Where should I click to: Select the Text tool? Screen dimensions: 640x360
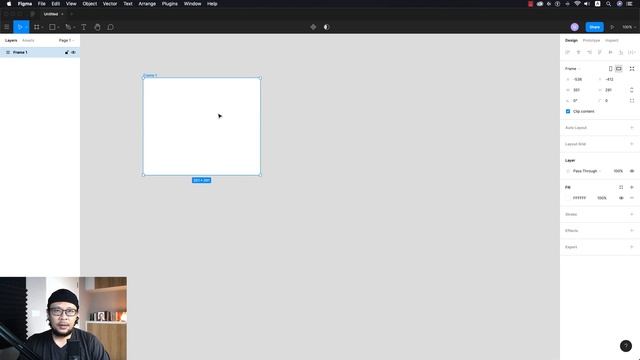(x=84, y=27)
